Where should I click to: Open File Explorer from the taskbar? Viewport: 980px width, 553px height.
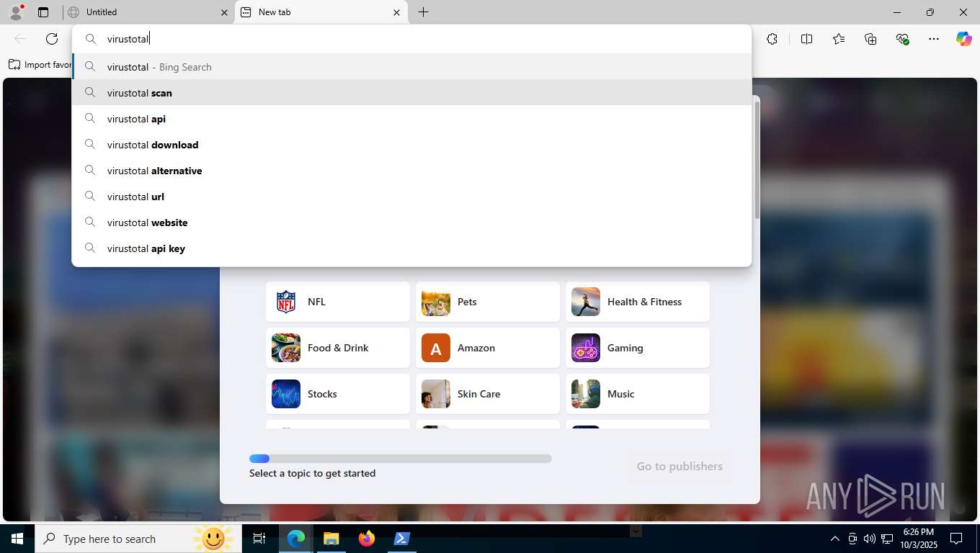tap(331, 539)
